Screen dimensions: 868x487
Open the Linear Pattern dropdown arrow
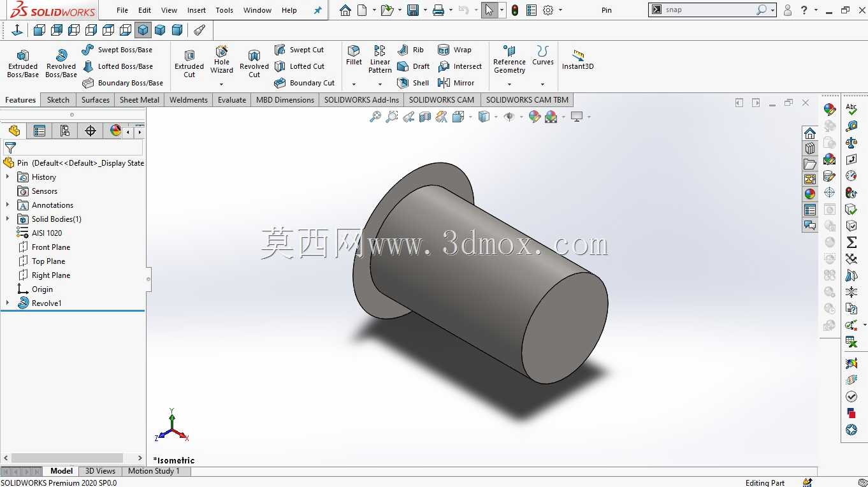pos(380,84)
